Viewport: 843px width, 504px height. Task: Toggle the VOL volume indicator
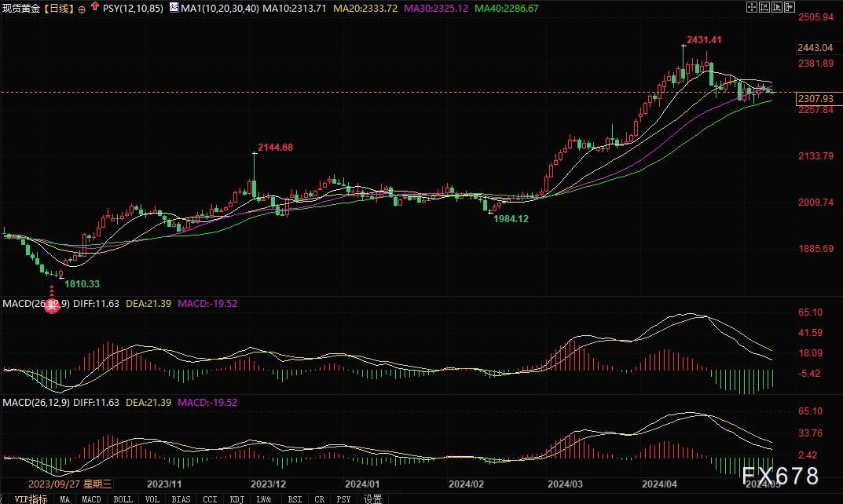click(x=152, y=498)
